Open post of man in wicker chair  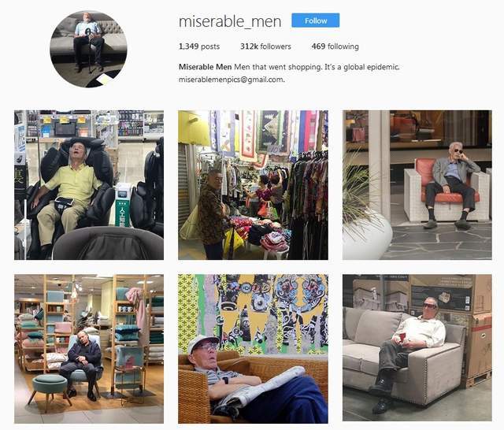pos(253,349)
